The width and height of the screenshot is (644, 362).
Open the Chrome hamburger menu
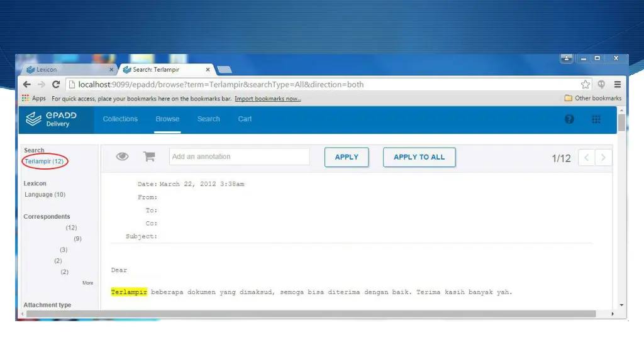618,84
